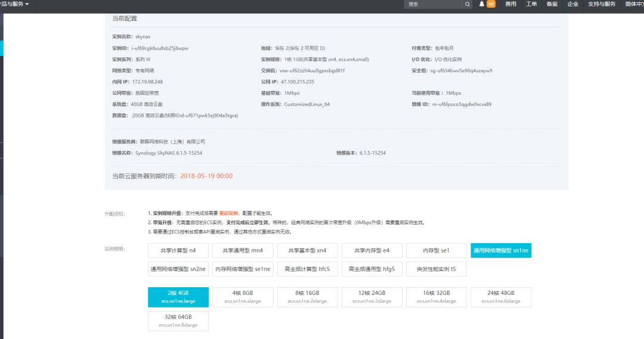Click the intranet IP 172.19.98.248
This screenshot has width=644, height=339.
[x=147, y=82]
